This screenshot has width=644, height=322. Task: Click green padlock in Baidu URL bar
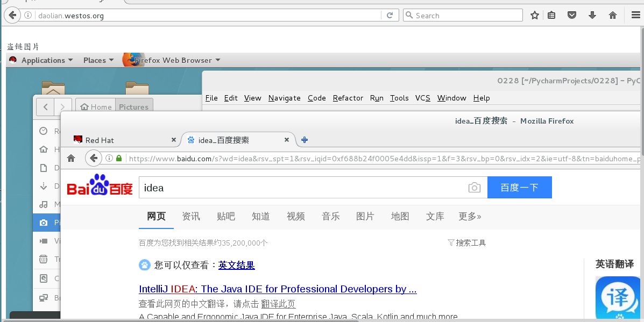click(x=119, y=159)
